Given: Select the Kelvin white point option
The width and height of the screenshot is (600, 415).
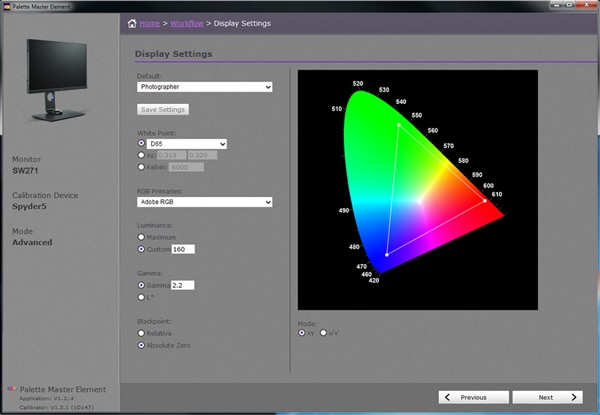Looking at the screenshot, I should (x=141, y=167).
